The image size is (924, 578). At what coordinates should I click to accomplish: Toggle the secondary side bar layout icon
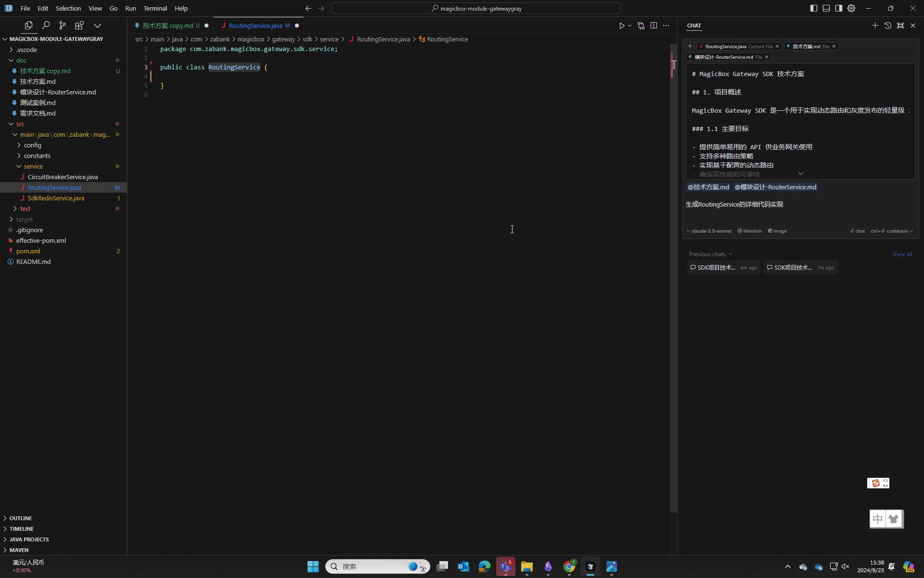(839, 8)
